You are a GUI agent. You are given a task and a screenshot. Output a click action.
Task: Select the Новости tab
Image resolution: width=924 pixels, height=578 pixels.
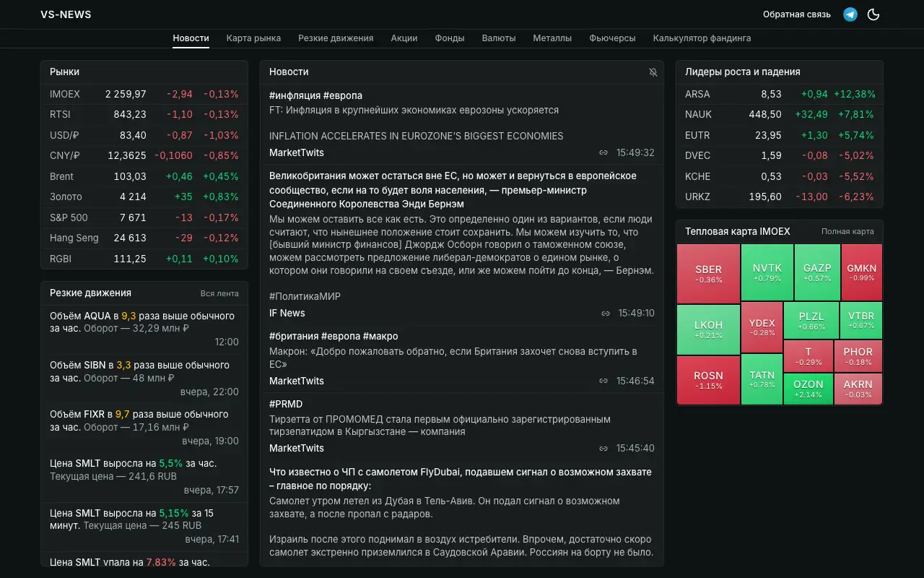pyautogui.click(x=191, y=38)
